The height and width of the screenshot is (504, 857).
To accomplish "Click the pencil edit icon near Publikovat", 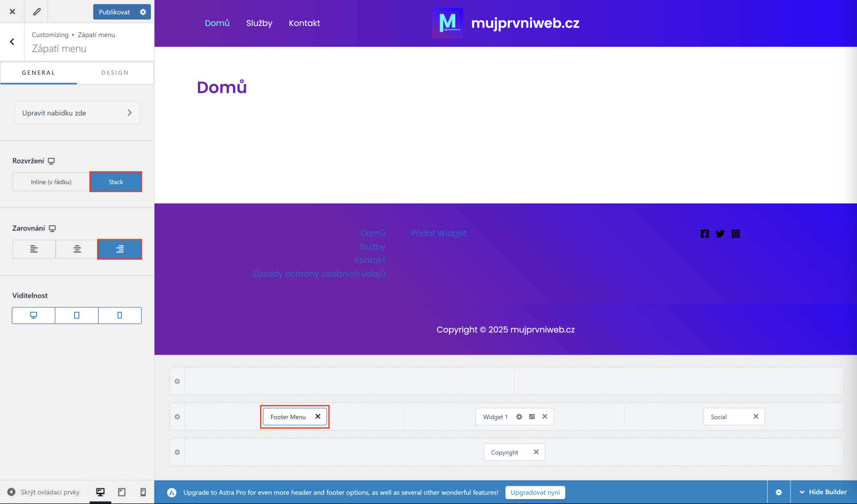I will pos(36,12).
